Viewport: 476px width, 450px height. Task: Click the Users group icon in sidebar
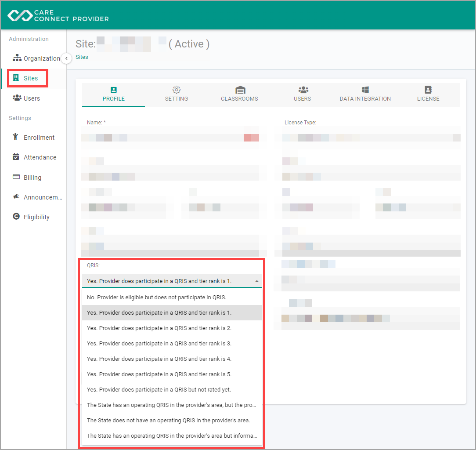click(x=17, y=98)
